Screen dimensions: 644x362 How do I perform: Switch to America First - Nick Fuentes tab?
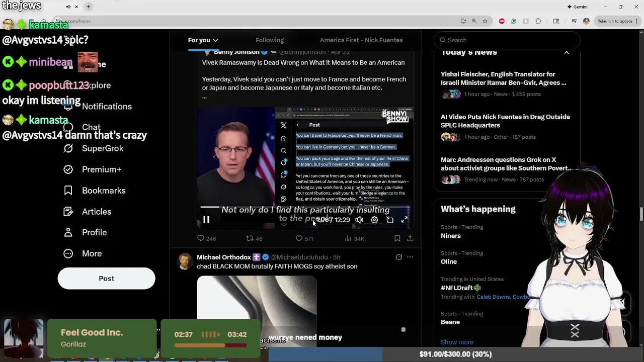pos(361,40)
